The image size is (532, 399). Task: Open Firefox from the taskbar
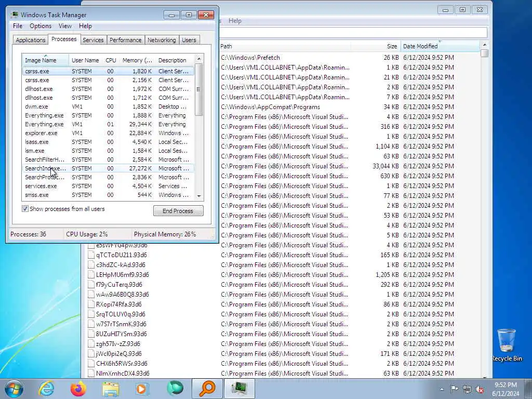point(78,389)
